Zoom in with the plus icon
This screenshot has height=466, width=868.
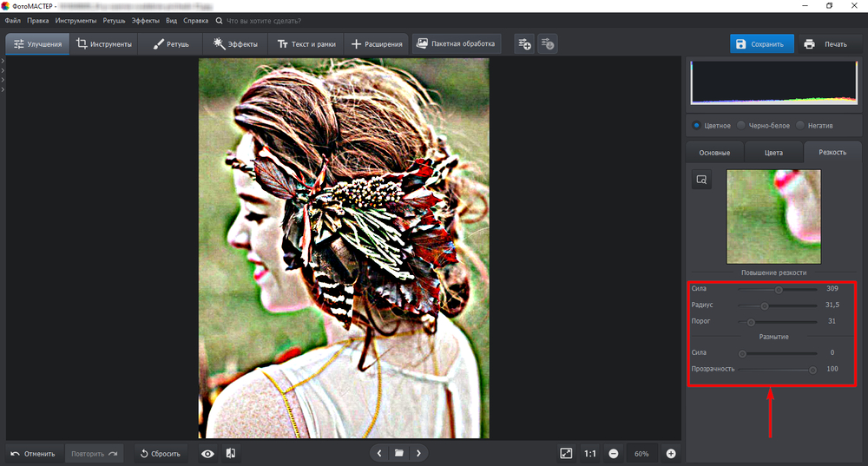click(671, 453)
